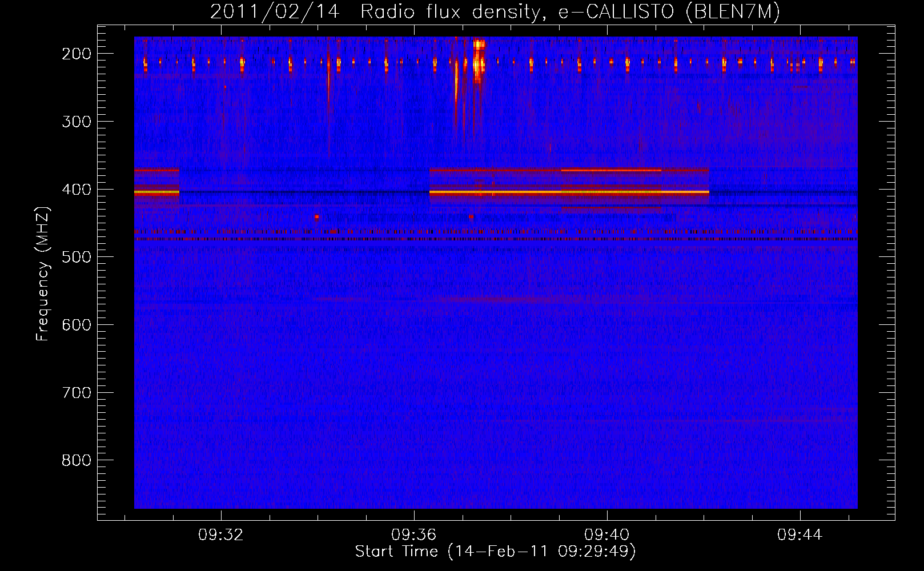Click the 400 frequency tick label
Image resolution: width=924 pixels, height=571 pixels.
(77, 190)
